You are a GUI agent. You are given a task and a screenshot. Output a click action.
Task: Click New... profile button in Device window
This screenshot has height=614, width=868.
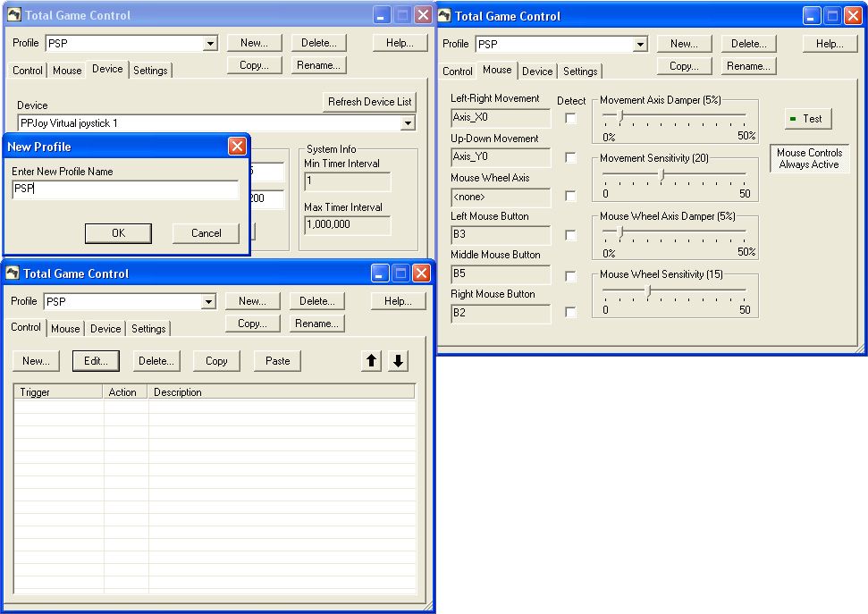click(x=254, y=43)
